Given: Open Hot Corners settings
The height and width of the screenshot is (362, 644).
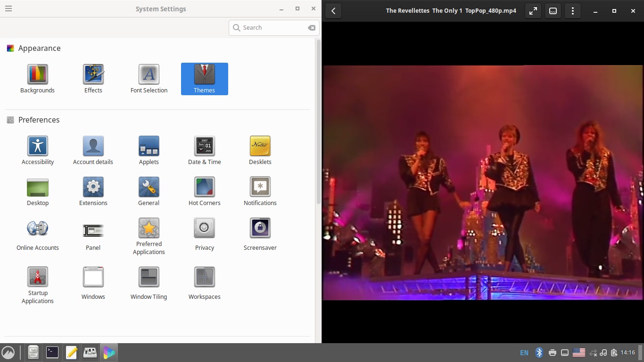Looking at the screenshot, I should tap(205, 192).
